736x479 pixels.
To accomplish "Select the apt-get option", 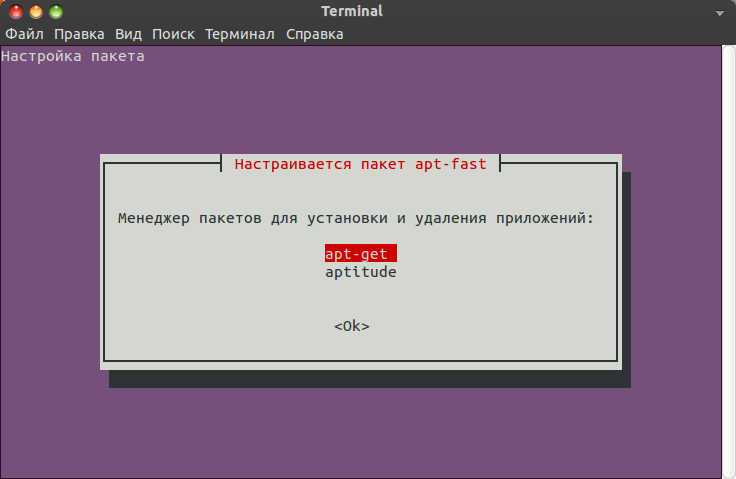I will pos(360,254).
